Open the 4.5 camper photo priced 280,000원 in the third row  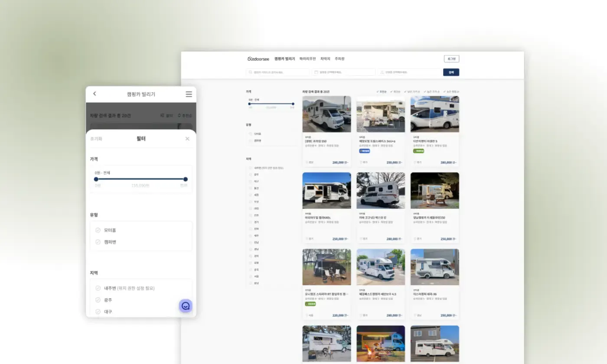point(381,267)
